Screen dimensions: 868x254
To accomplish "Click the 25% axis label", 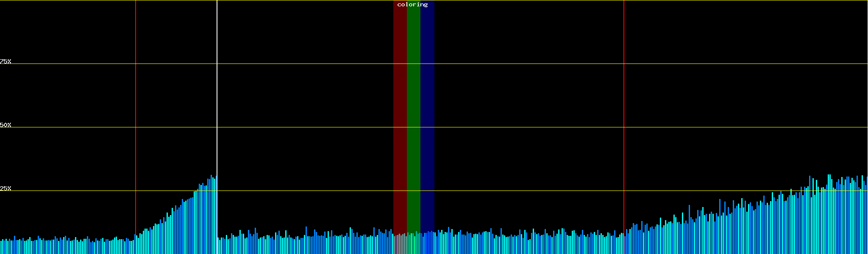I will [6, 188].
